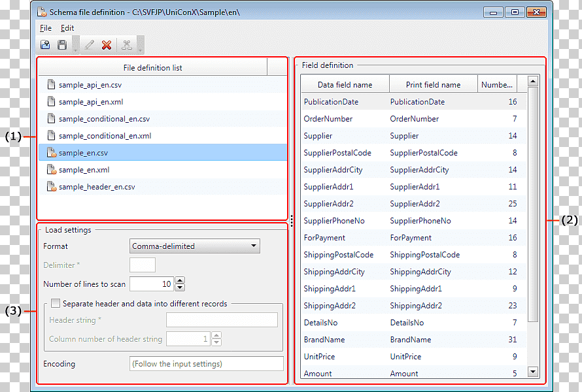Select the sample_conditional_en.xml list entry
Image resolution: width=582 pixels, height=392 pixels.
pos(163,136)
